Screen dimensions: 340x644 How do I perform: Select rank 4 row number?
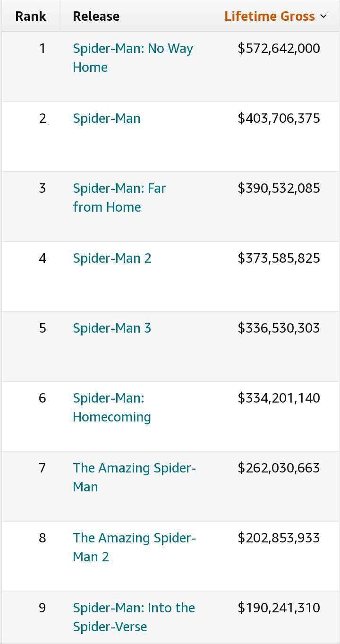coord(42,258)
